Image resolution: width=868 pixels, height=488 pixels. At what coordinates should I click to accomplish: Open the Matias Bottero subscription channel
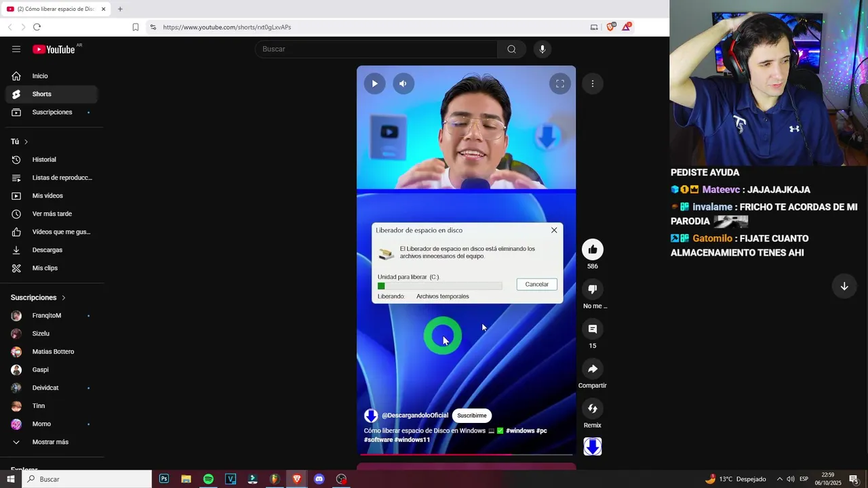(x=52, y=352)
